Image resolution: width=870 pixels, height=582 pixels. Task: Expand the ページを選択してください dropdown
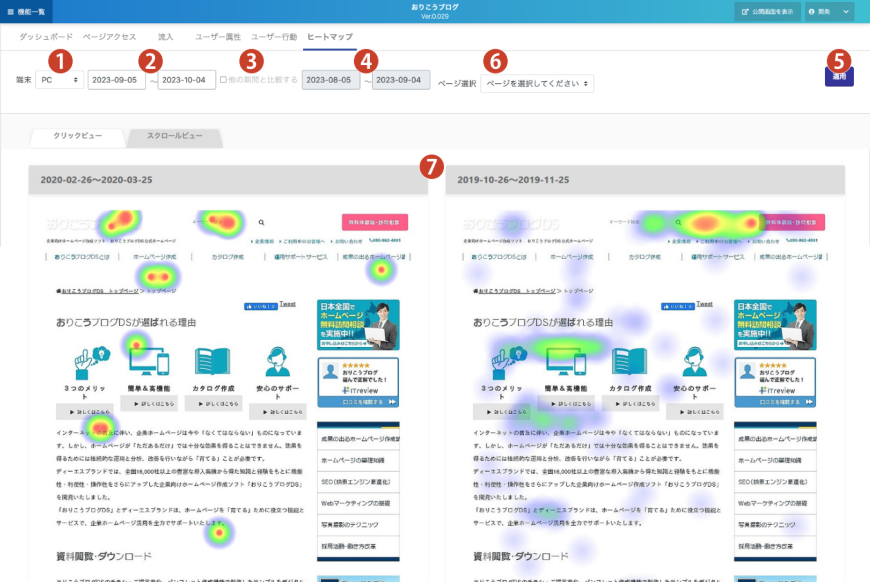tap(536, 84)
